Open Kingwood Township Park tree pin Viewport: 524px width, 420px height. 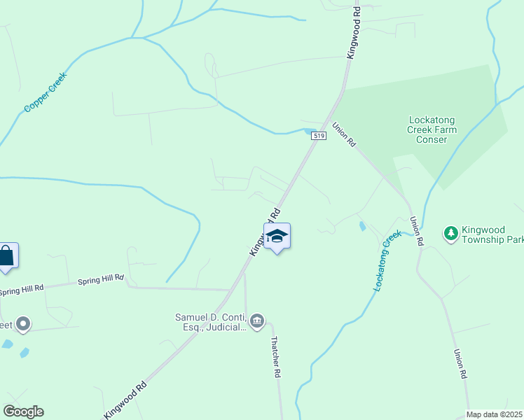click(x=451, y=234)
